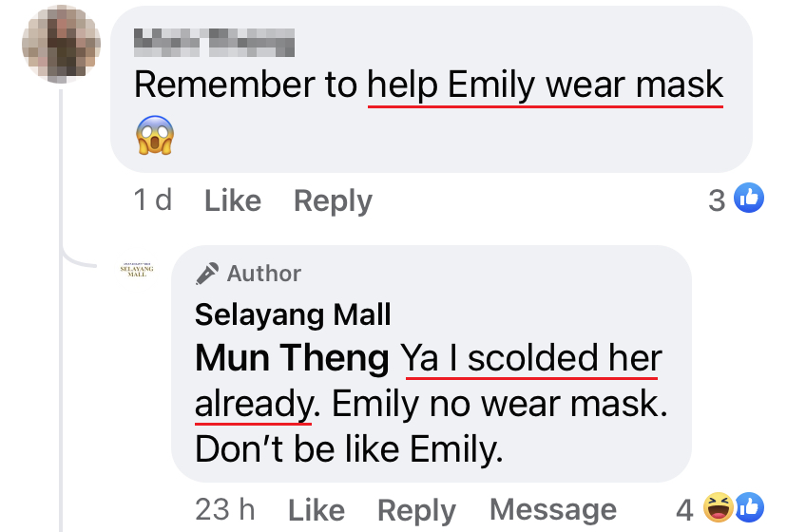Image resolution: width=787 pixels, height=532 pixels.
Task: View the 4 reactions count on reply
Action: [x=684, y=510]
